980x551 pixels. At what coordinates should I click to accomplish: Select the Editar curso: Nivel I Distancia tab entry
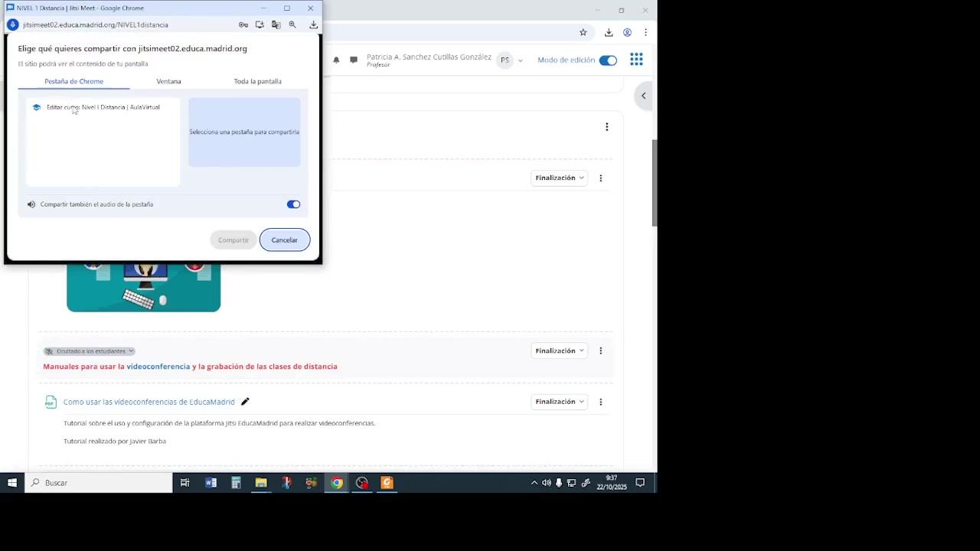[x=103, y=107]
